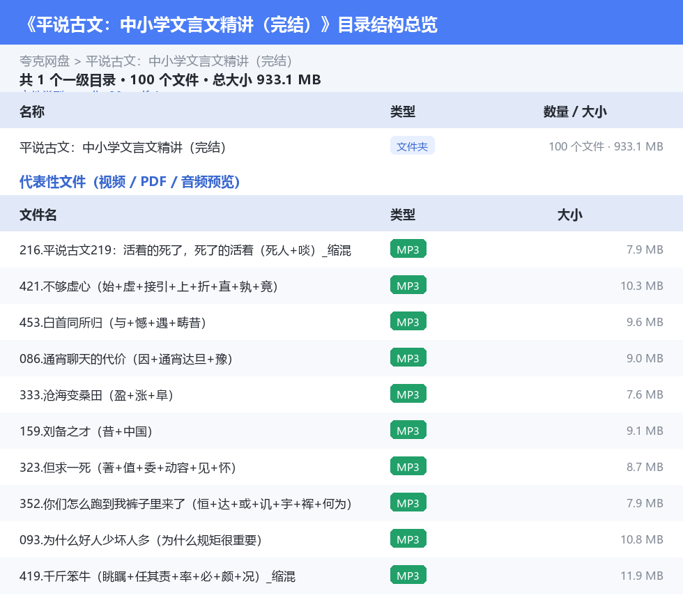Click the 大小 column header
683x616 pixels.
point(569,215)
